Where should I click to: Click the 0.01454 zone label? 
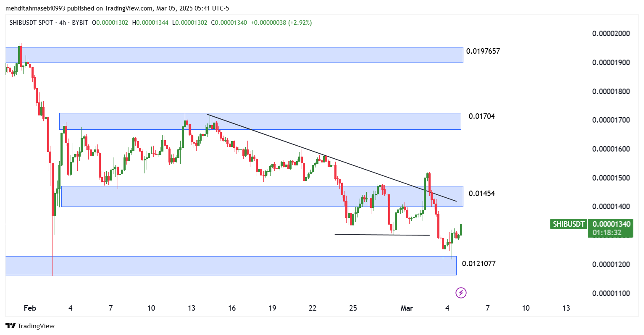click(x=482, y=194)
